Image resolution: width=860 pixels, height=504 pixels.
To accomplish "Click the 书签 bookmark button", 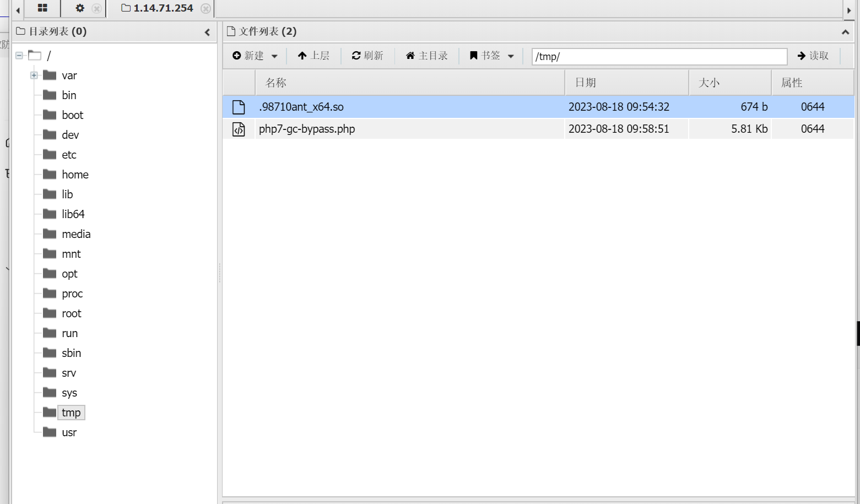I will click(485, 56).
